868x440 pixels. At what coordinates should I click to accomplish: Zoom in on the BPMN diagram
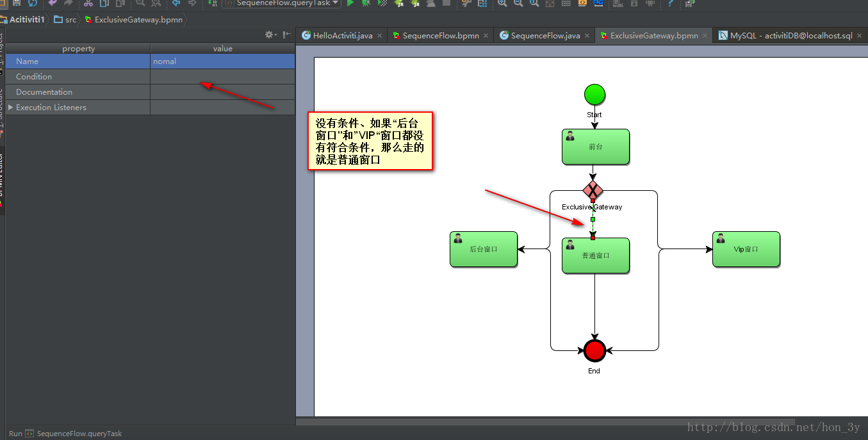click(x=502, y=3)
